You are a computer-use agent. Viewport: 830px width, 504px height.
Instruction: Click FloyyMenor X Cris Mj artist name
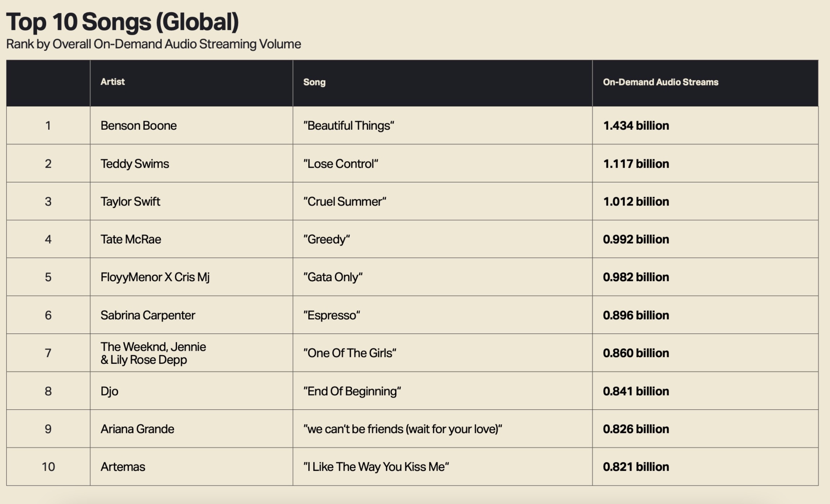pyautogui.click(x=155, y=277)
